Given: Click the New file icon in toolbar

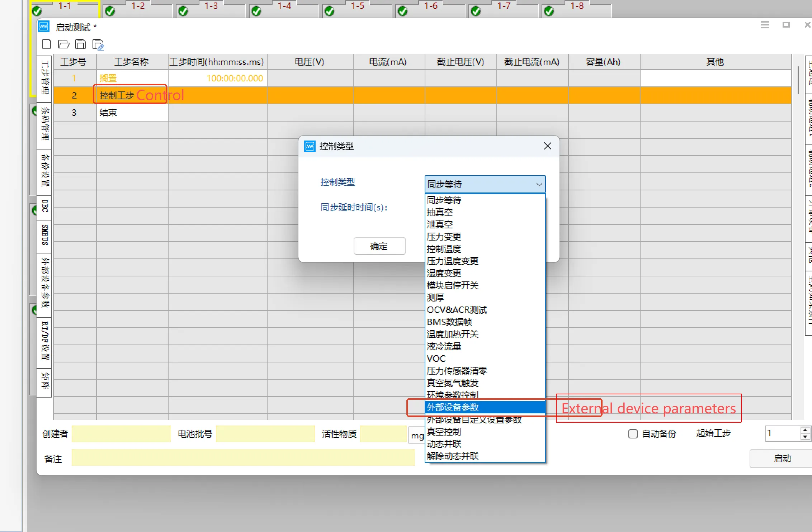Looking at the screenshot, I should (x=47, y=44).
